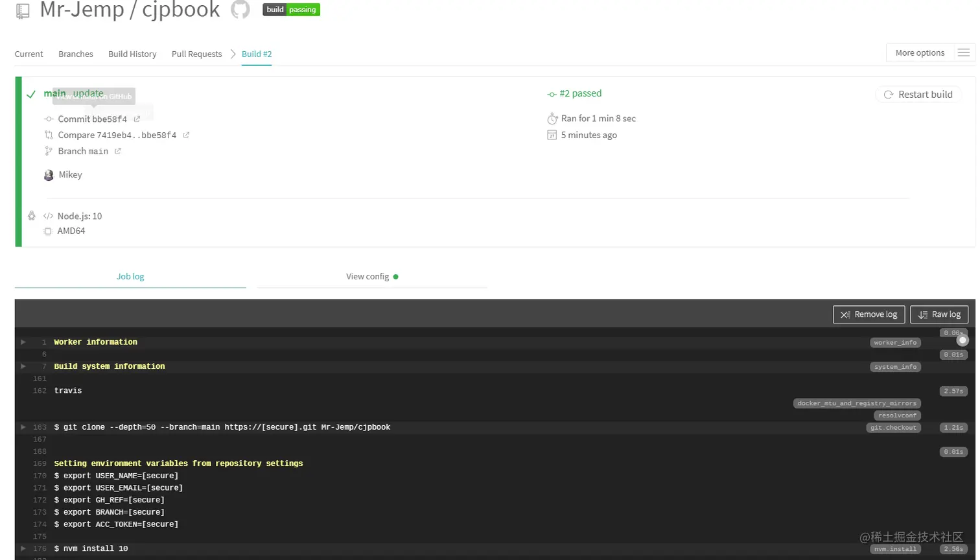The width and height of the screenshot is (980, 560).
Task: Click the repository book icon
Action: point(23,10)
